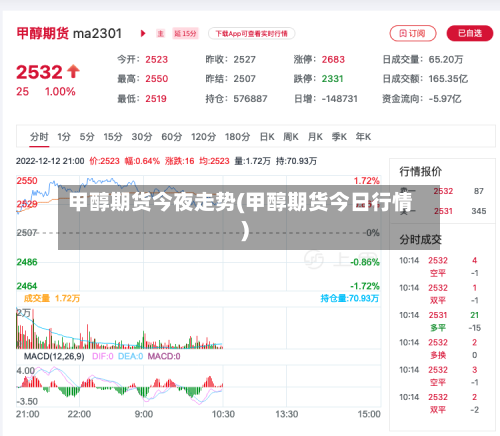Show the 月K candlestick tab
The height and width of the screenshot is (436, 500).
(x=315, y=137)
